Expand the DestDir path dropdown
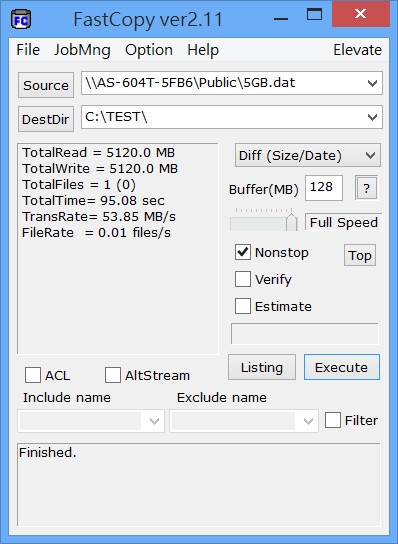Image resolution: width=398 pixels, height=544 pixels. pos(372,117)
